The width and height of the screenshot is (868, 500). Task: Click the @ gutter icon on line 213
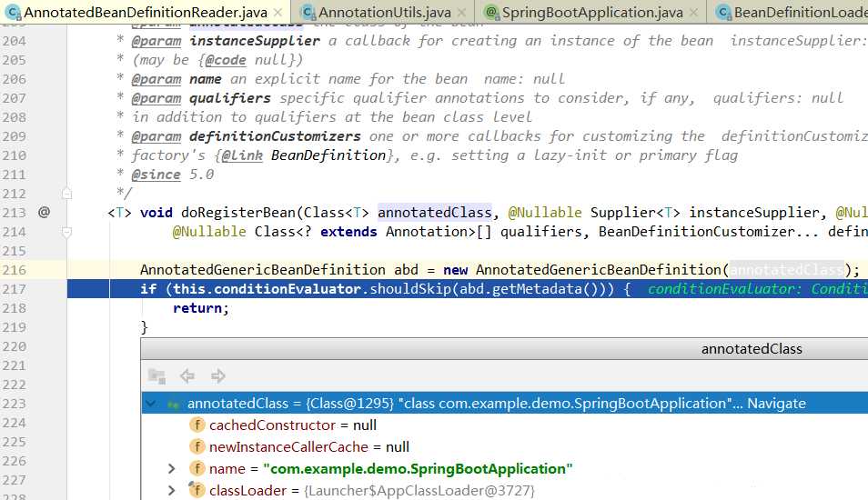tap(44, 212)
